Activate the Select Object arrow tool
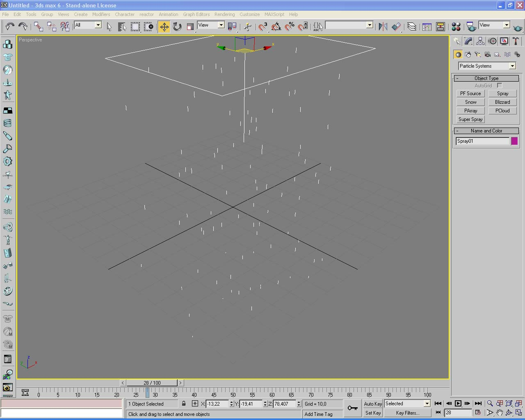The height and width of the screenshot is (420, 525). (109, 27)
